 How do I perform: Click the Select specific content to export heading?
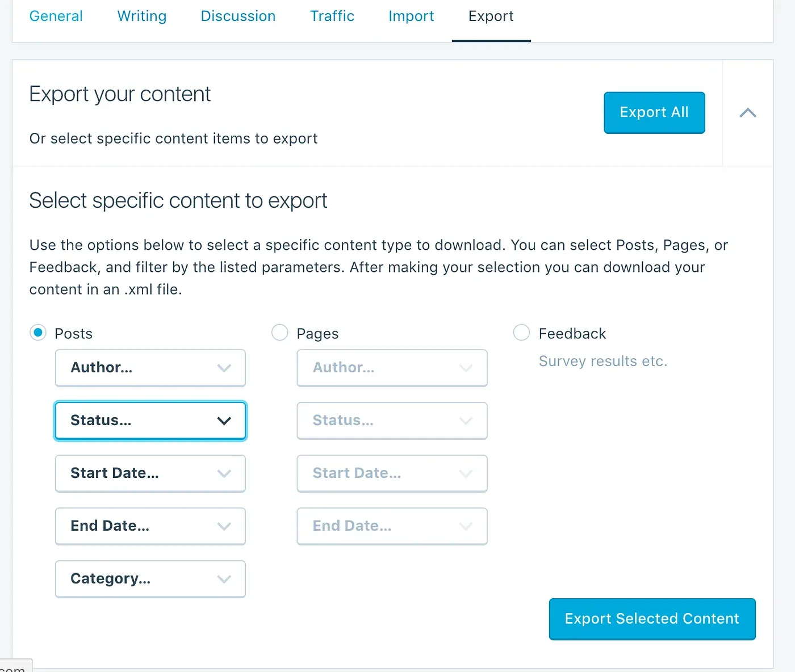click(178, 200)
